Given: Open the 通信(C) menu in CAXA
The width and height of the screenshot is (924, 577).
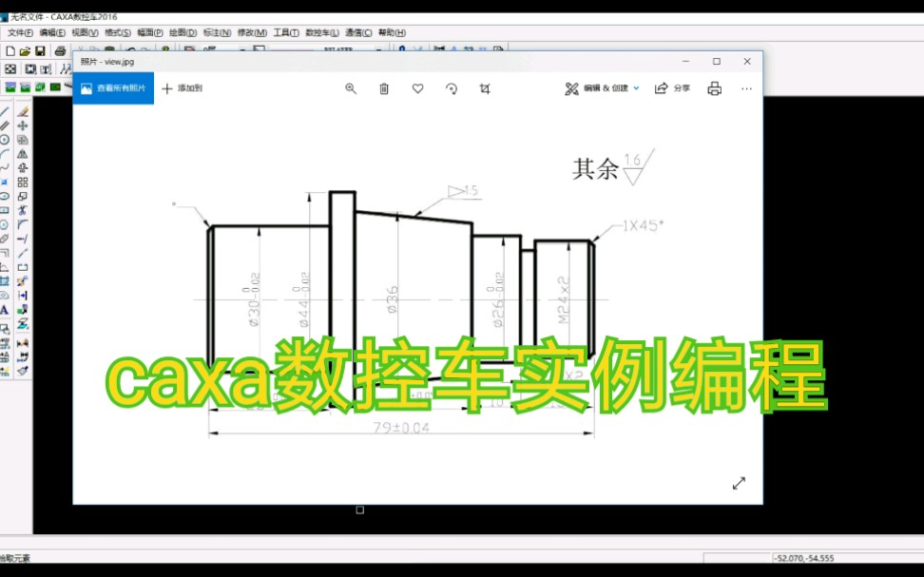Looking at the screenshot, I should click(358, 32).
